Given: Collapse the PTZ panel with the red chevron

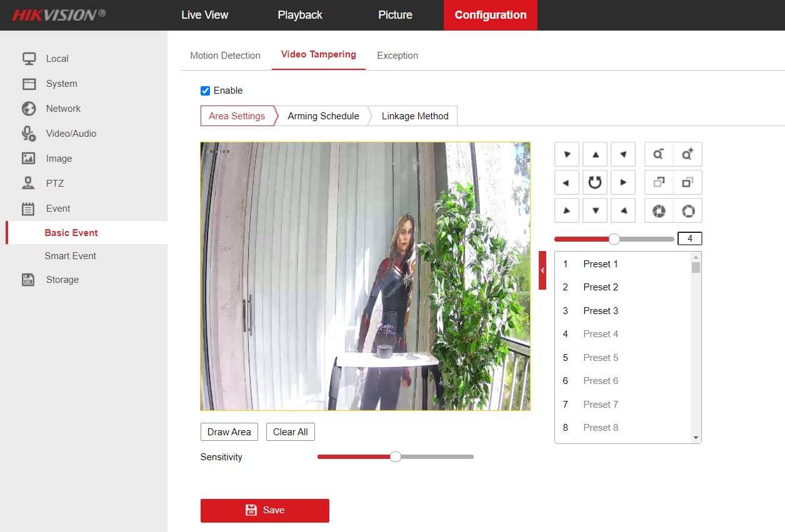Looking at the screenshot, I should pyautogui.click(x=542, y=270).
